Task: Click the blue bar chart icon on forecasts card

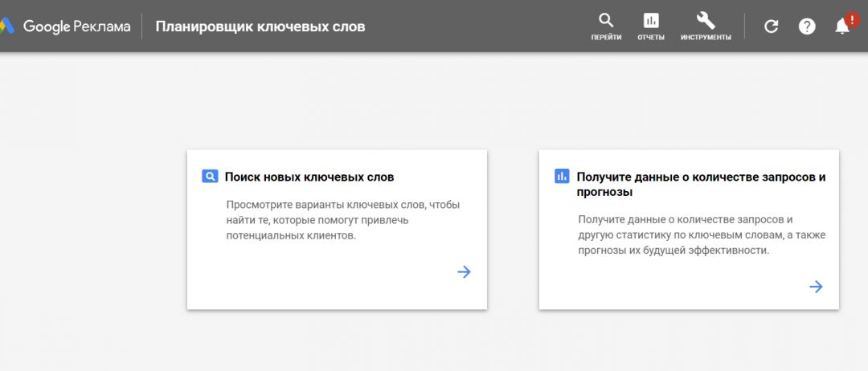Action: 561,177
